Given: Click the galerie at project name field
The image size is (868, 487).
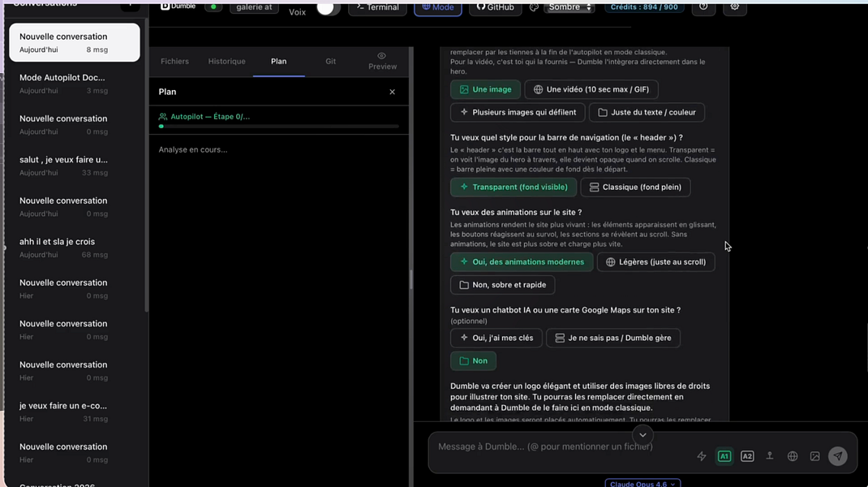Looking at the screenshot, I should tap(254, 7).
